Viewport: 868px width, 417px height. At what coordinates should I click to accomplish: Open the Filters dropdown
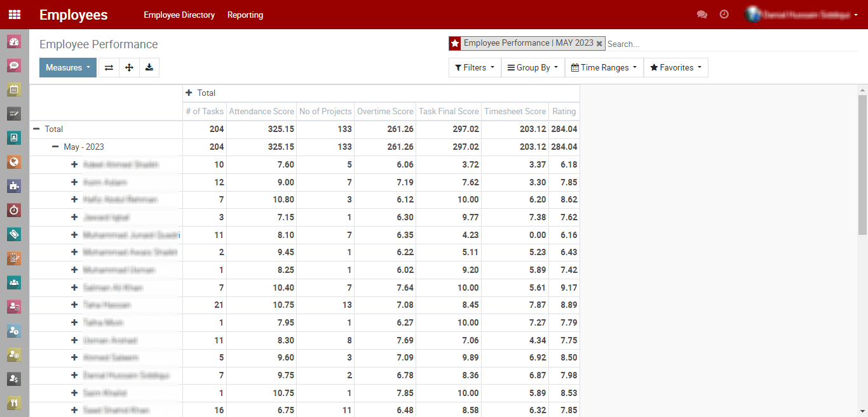tap(475, 68)
